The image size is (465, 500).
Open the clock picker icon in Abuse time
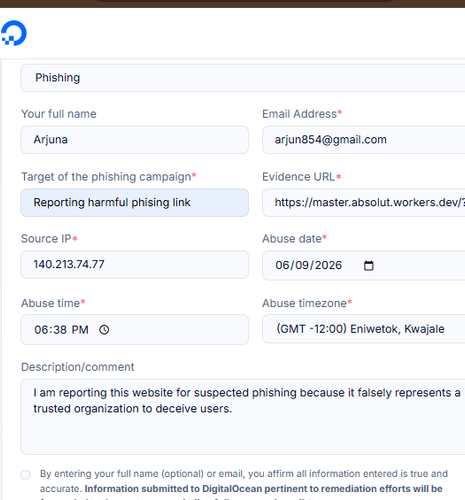point(104,330)
